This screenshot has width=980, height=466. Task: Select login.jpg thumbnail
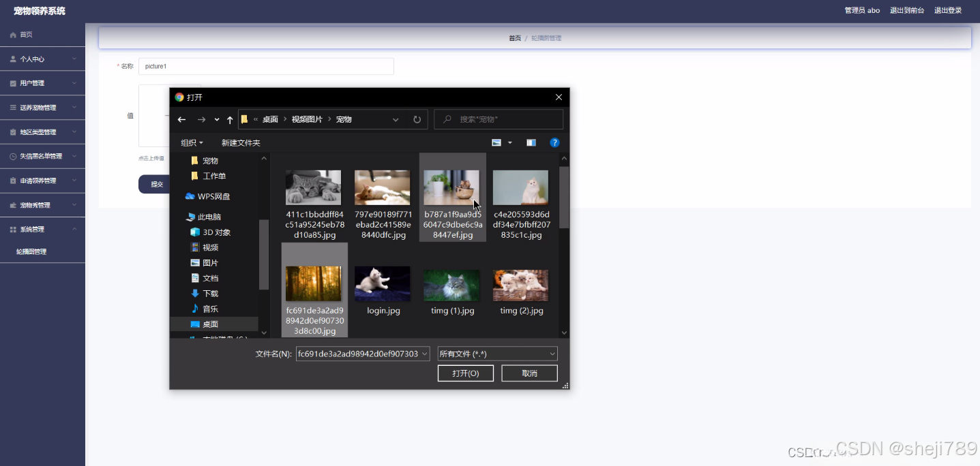pyautogui.click(x=383, y=283)
